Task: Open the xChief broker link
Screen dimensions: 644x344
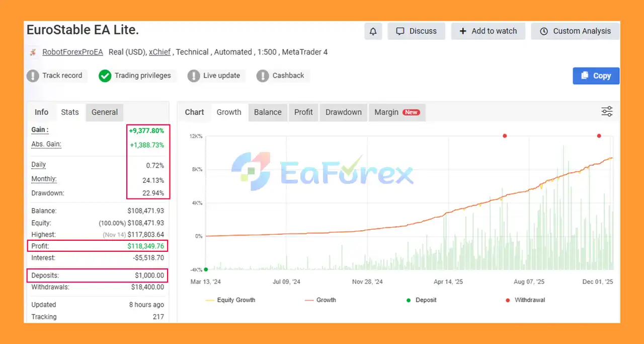Action: tap(159, 52)
